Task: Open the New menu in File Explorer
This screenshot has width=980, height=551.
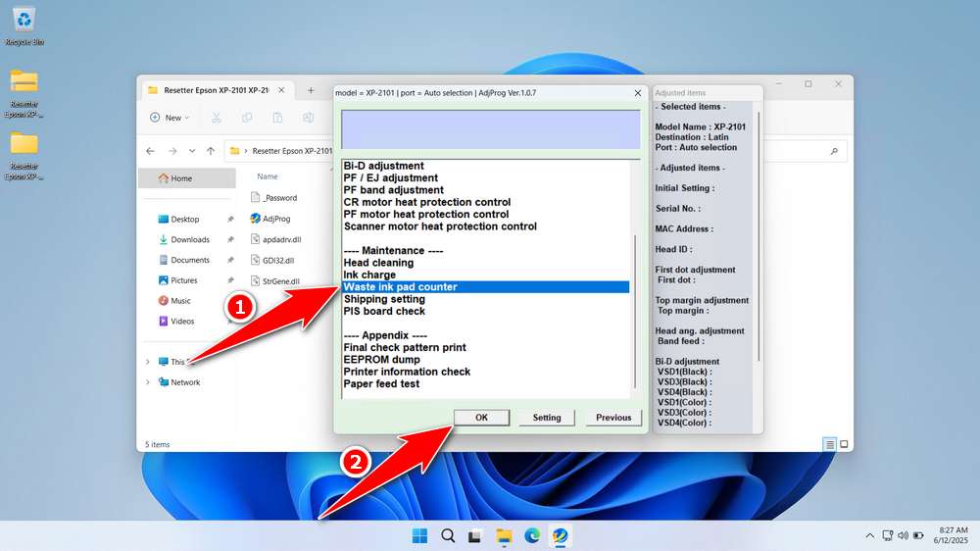Action: tap(170, 118)
